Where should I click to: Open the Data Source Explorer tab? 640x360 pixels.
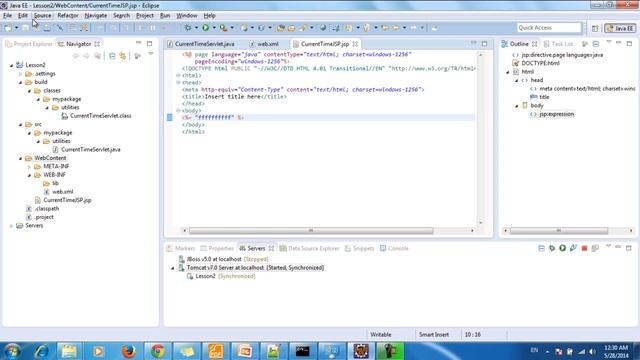(309, 248)
